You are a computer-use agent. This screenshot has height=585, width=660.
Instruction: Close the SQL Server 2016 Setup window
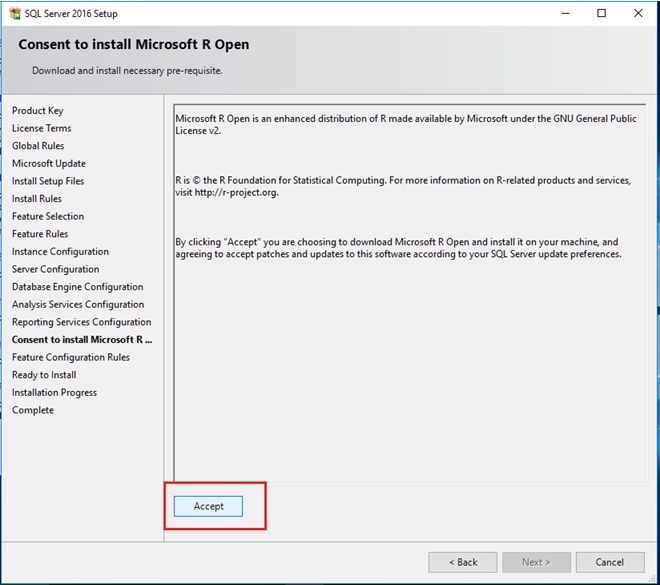(637, 14)
